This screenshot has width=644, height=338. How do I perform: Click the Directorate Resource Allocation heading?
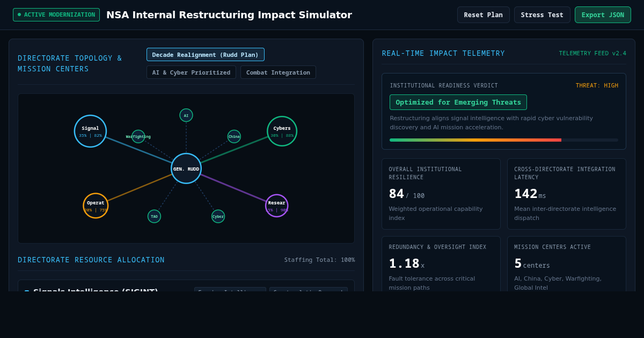[91, 260]
